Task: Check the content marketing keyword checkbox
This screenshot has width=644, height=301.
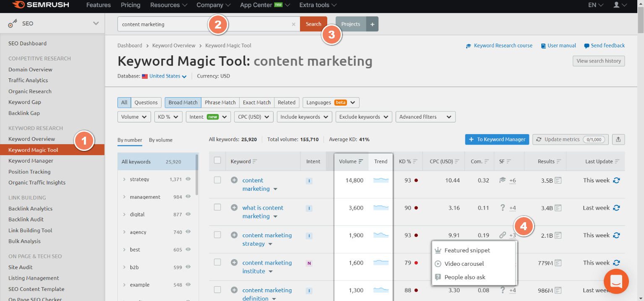Action: (217, 180)
